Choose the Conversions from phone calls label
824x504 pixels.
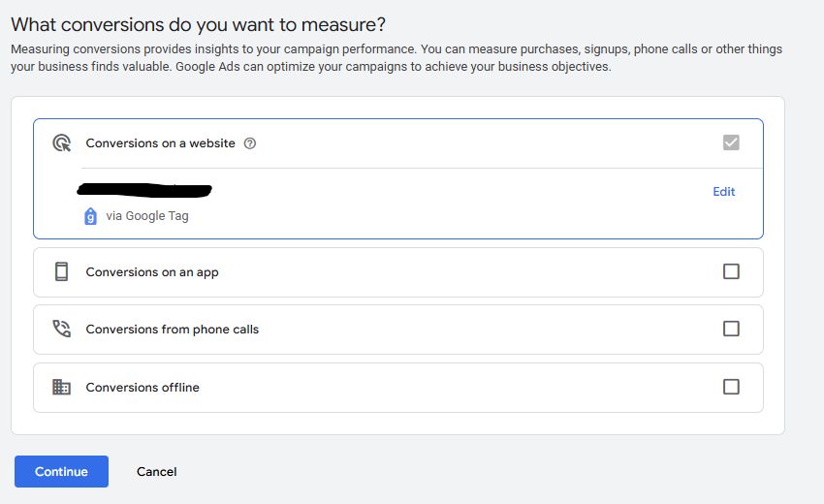coord(172,330)
